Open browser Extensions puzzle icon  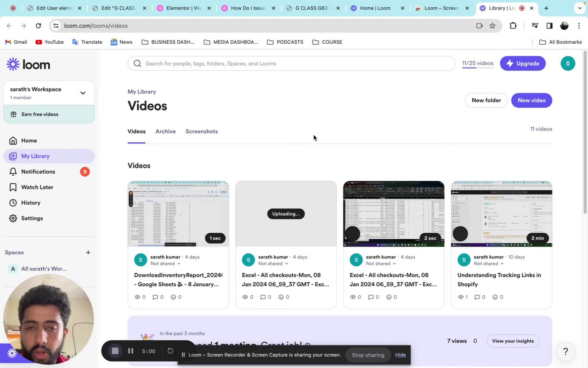click(513, 26)
